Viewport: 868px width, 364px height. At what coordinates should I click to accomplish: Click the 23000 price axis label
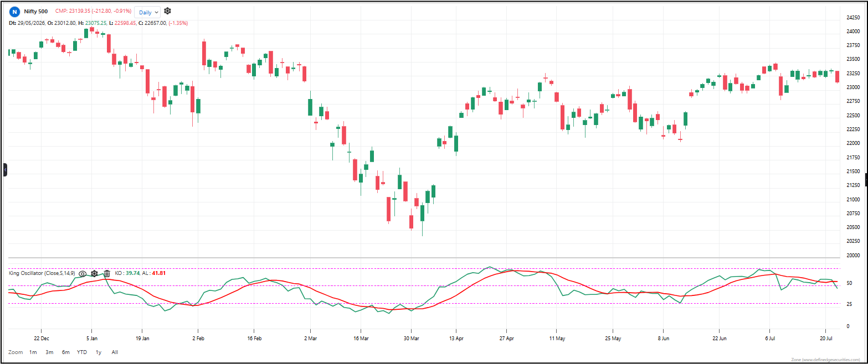click(852, 87)
